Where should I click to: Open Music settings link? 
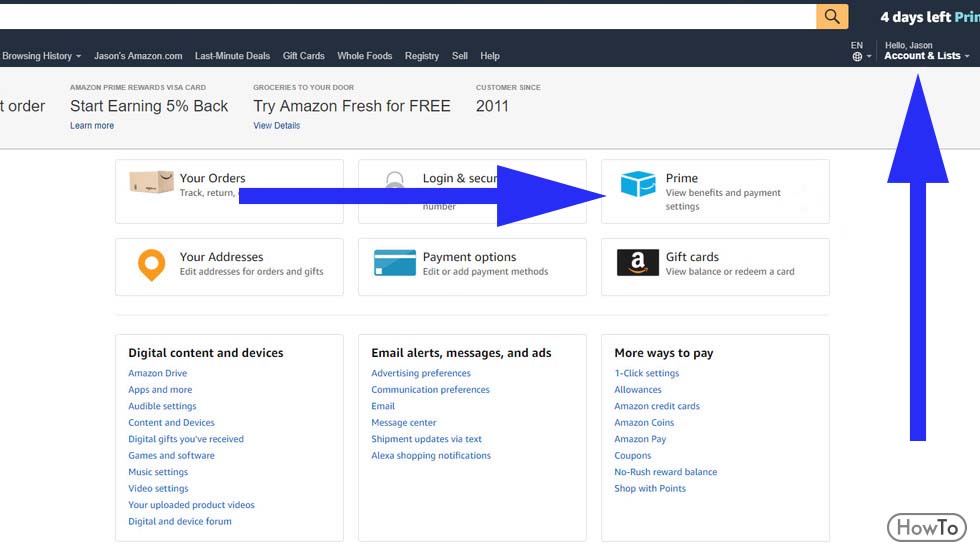click(158, 472)
